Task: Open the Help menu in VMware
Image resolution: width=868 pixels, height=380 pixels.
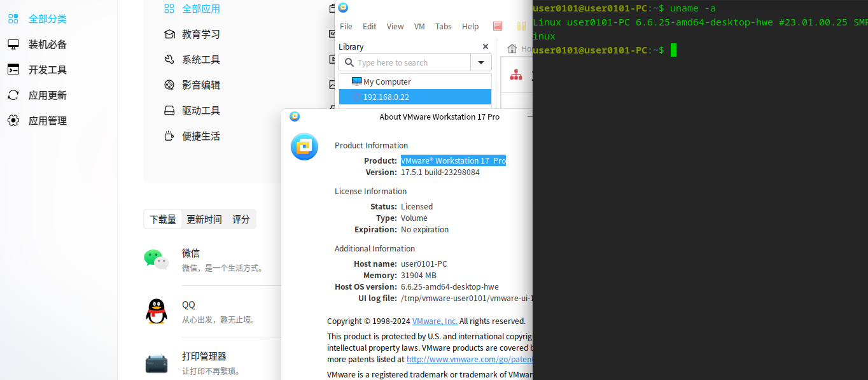Action: click(470, 26)
